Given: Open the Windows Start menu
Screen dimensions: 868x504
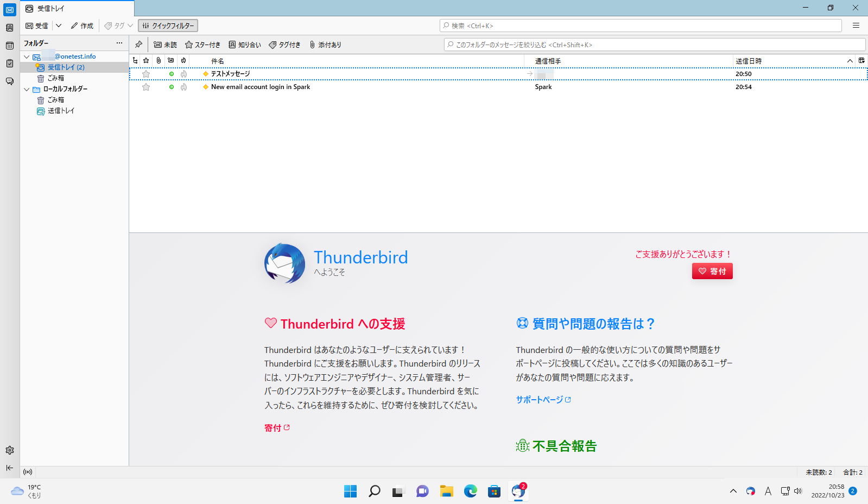Looking at the screenshot, I should pyautogui.click(x=351, y=492).
